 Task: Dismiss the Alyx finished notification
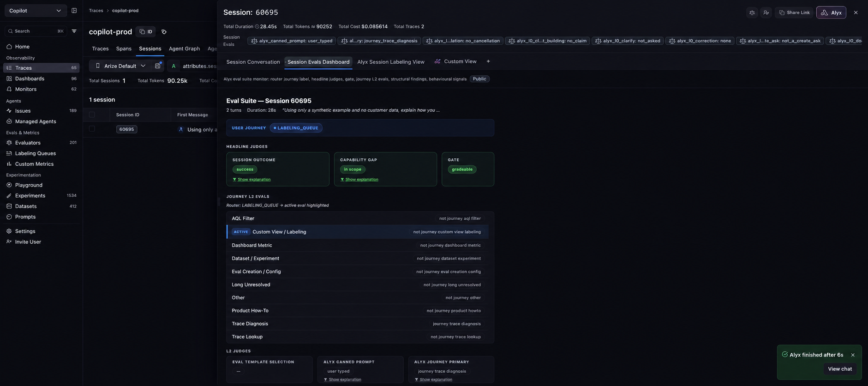[853, 355]
